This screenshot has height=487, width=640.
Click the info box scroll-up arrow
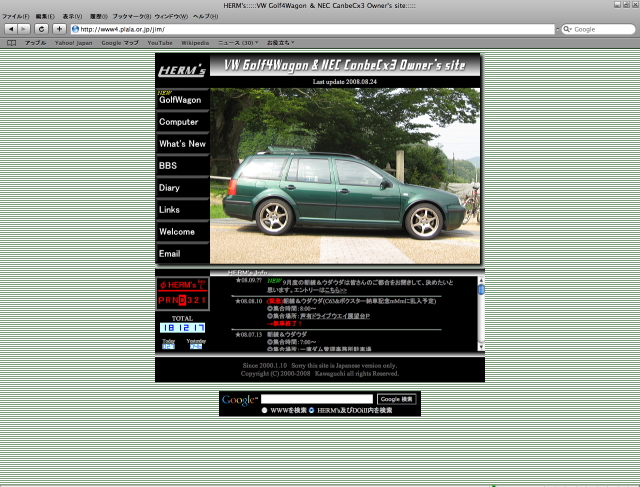point(481,280)
